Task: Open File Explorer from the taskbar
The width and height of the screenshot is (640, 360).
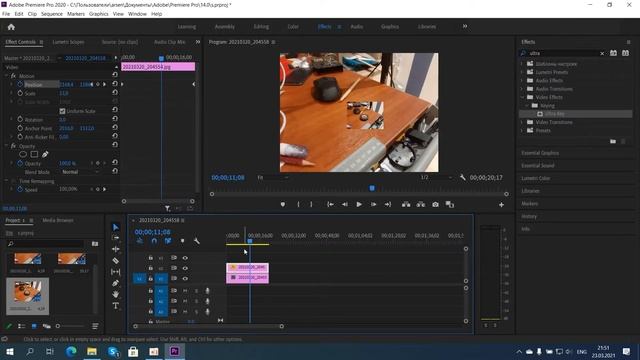Action: click(92, 351)
